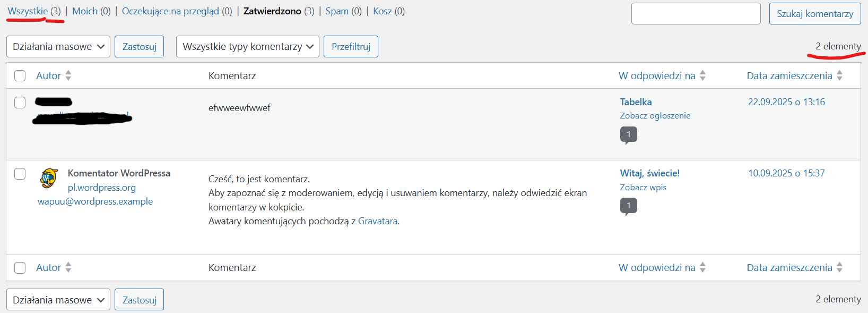This screenshot has height=313, width=868.
Task: Click comment count bubble for Witaj, świecie!
Action: pyautogui.click(x=628, y=206)
